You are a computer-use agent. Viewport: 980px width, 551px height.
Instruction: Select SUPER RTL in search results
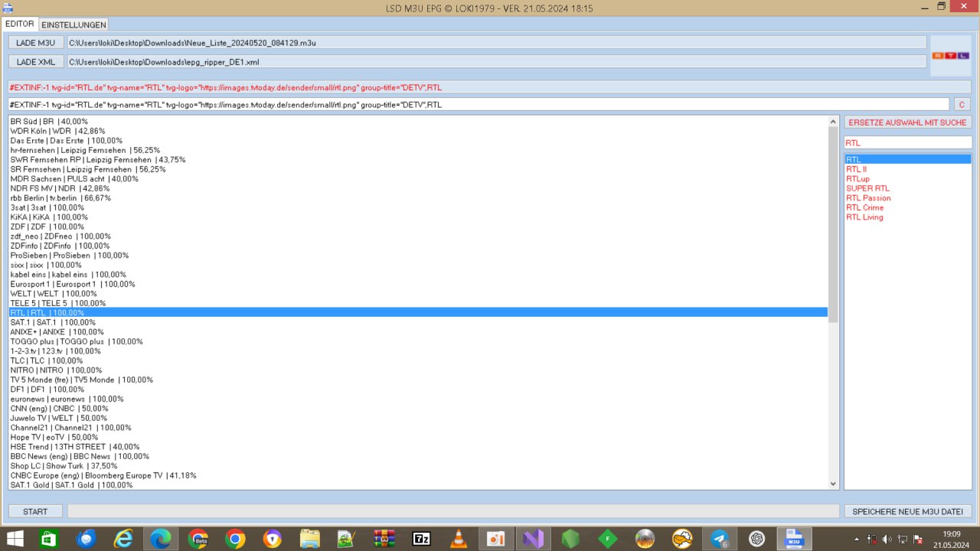907,188
